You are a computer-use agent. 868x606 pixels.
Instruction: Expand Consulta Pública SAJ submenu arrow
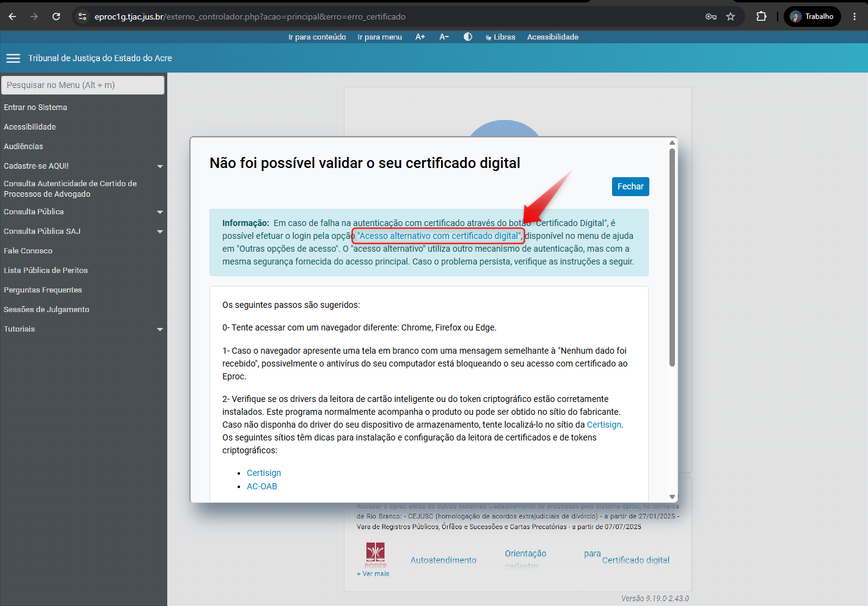click(x=160, y=232)
